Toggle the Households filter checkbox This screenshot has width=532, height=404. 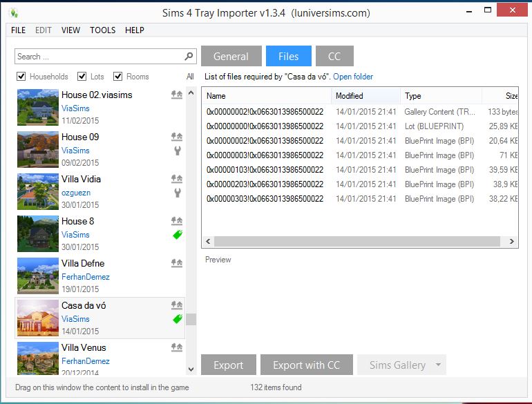click(x=21, y=77)
